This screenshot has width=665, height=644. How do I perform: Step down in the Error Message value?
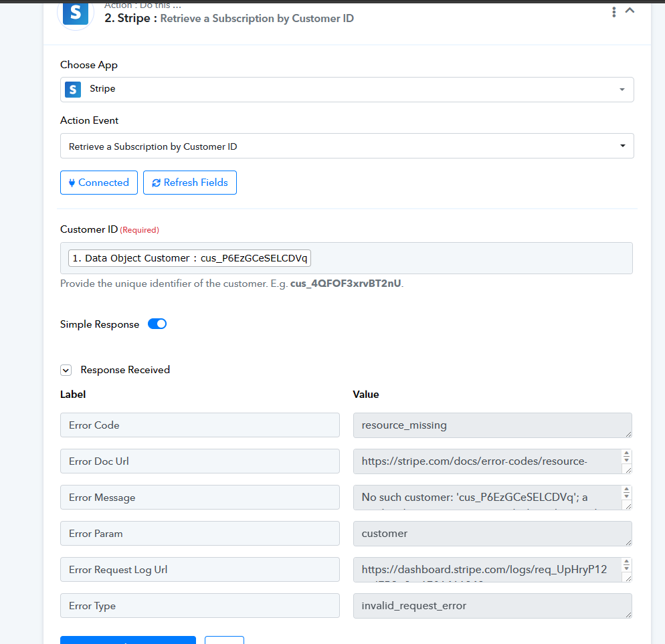[x=626, y=496]
